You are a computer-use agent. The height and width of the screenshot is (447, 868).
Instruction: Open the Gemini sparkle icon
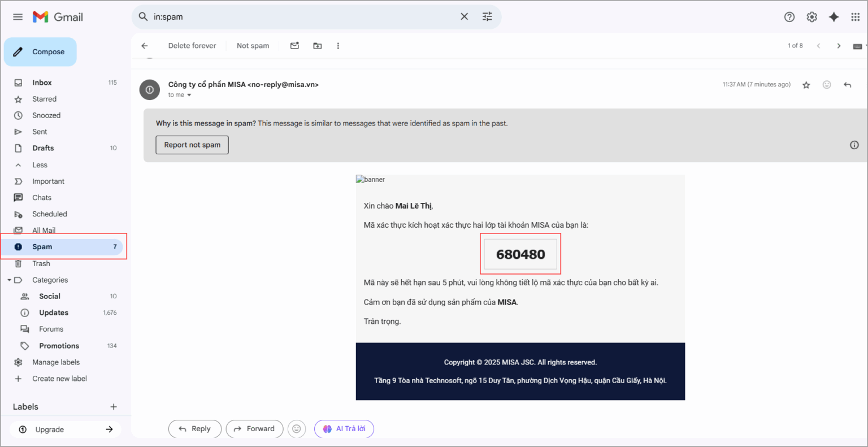(x=834, y=17)
